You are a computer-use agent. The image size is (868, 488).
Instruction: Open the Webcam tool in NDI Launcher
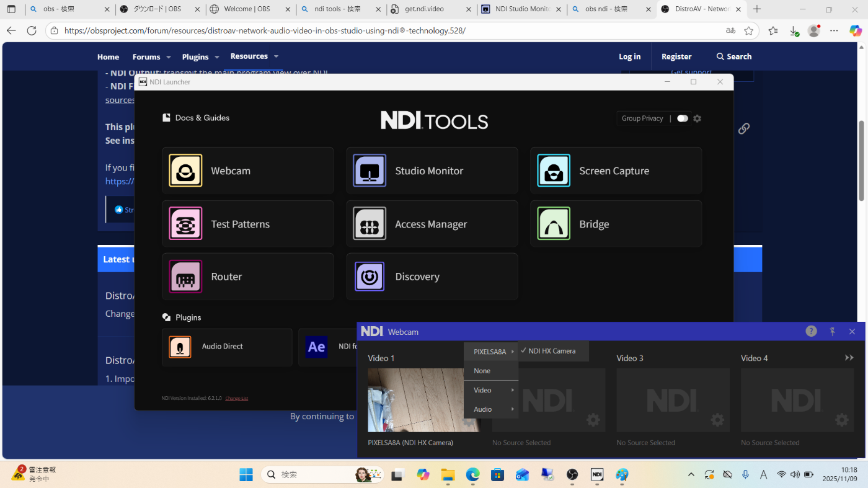coord(247,171)
